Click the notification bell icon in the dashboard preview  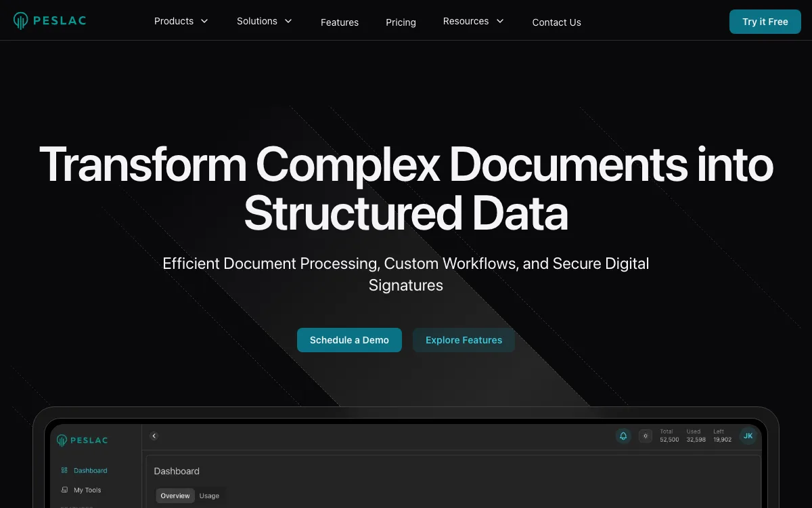click(x=623, y=436)
